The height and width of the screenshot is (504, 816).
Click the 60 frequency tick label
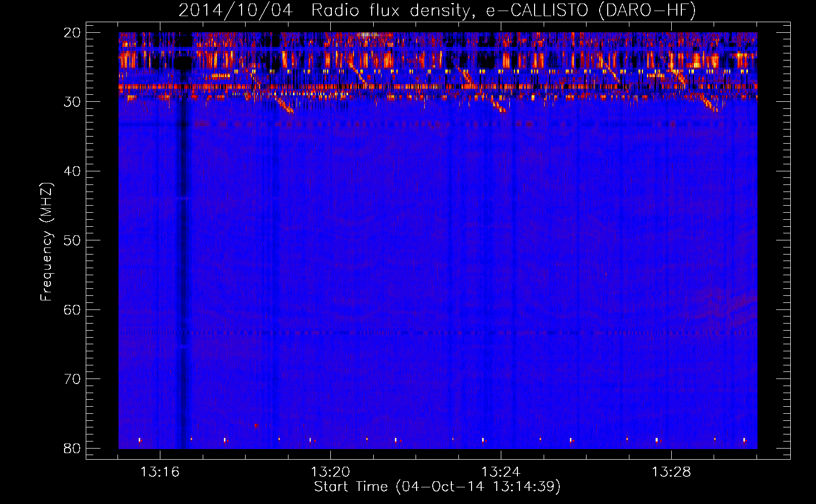[72, 309]
